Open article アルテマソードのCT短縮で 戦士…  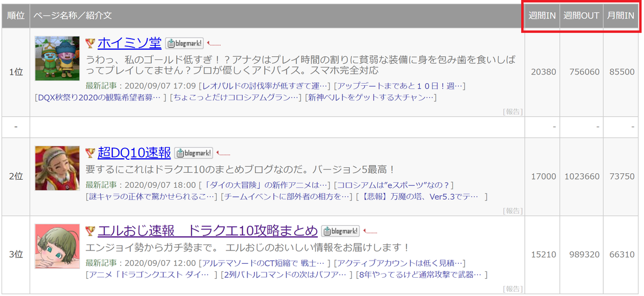coord(265,263)
